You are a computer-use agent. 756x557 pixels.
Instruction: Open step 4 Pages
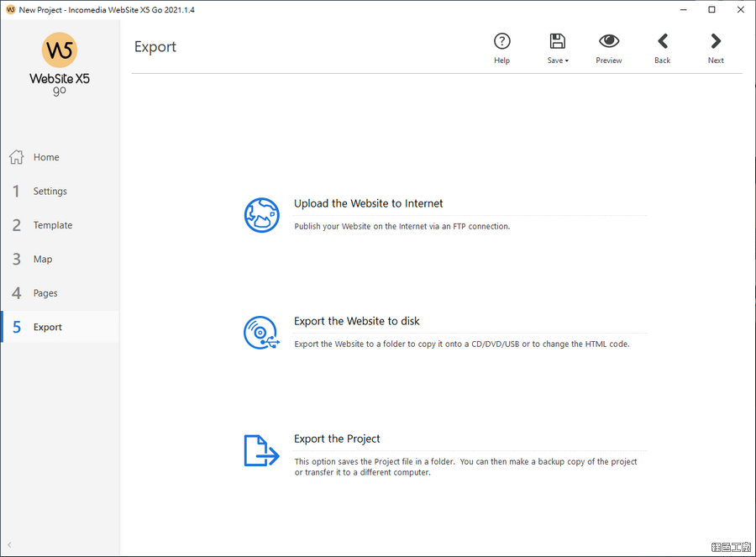click(60, 293)
